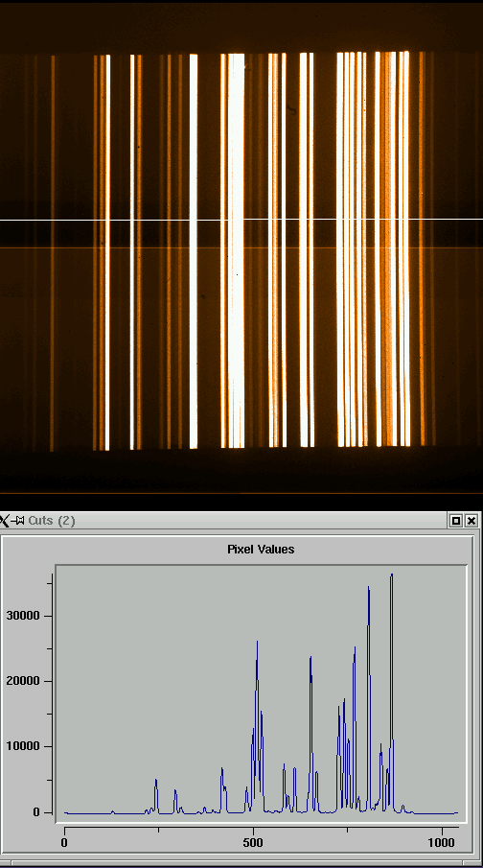Click the white horizontal cut line in image
Viewport: 483px width, 868px height.
click(241, 220)
